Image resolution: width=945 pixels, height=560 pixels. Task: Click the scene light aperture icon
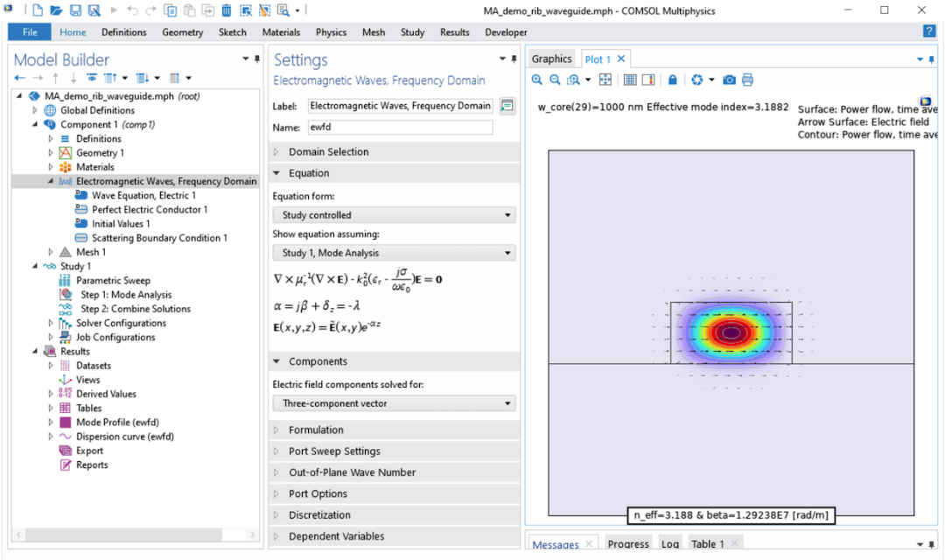(x=696, y=80)
